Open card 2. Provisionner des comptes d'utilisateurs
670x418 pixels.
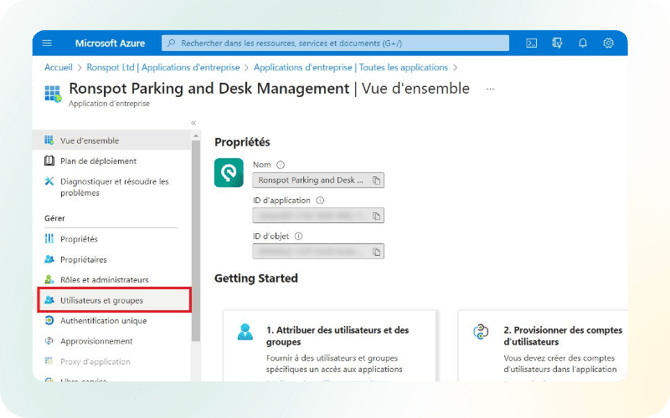[x=543, y=346]
